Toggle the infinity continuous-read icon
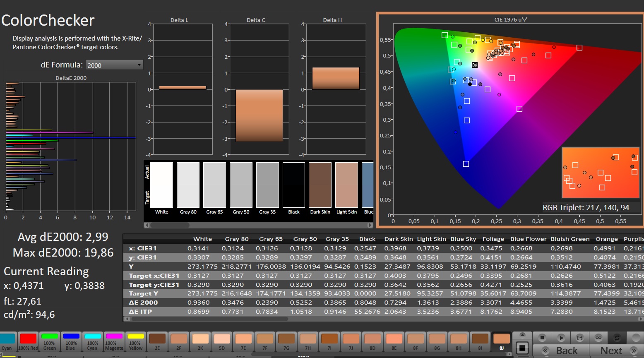The height and width of the screenshot is (358, 644). click(x=598, y=338)
